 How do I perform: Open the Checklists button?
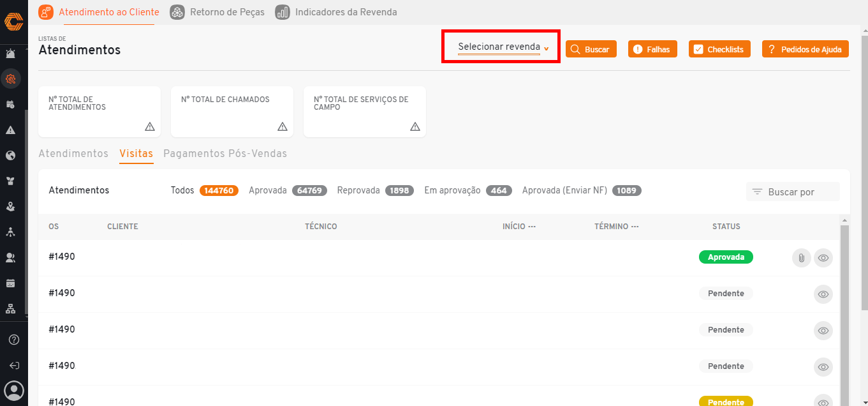coord(719,49)
